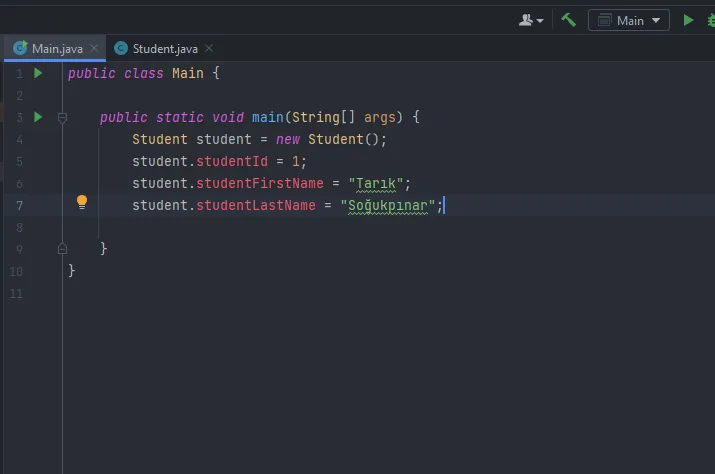Click line number 8 in the gutter

point(19,227)
